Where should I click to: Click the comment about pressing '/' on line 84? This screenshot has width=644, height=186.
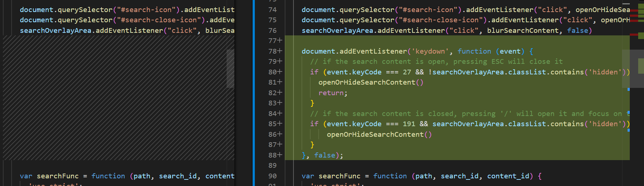(470, 114)
